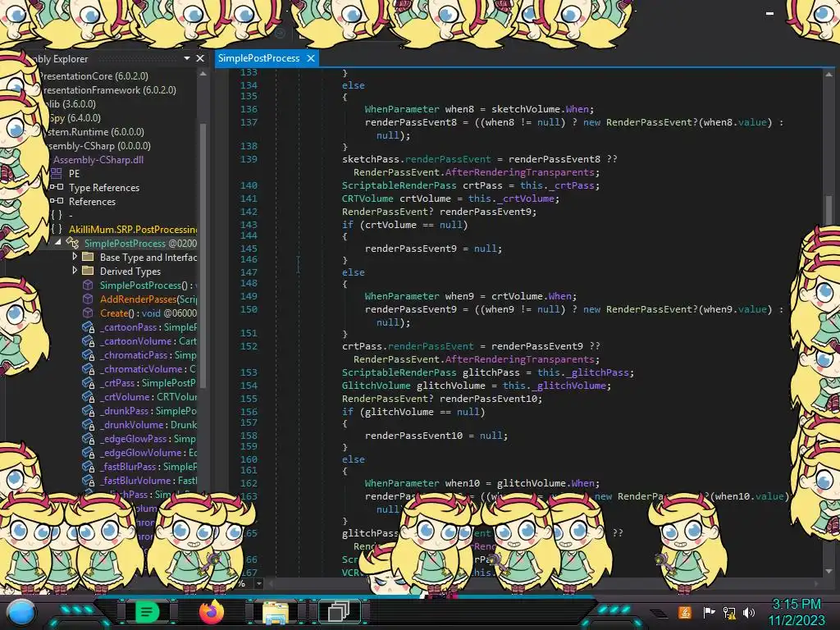840x630 pixels.
Task: Click code editor scroll up arrow
Action: coord(829,75)
